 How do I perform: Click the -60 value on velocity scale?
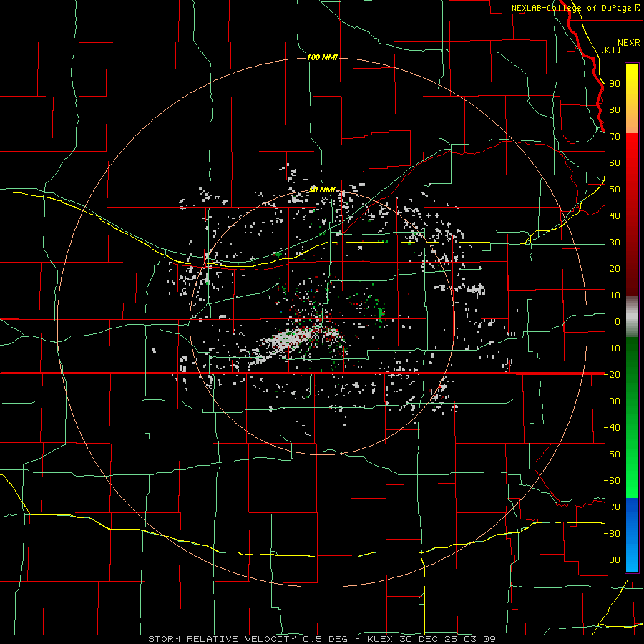coord(612,481)
